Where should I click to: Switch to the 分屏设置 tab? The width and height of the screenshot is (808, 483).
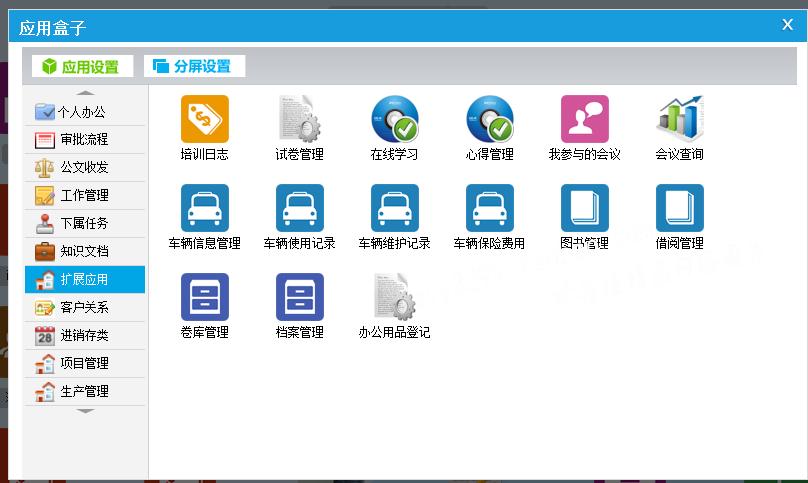click(x=194, y=67)
